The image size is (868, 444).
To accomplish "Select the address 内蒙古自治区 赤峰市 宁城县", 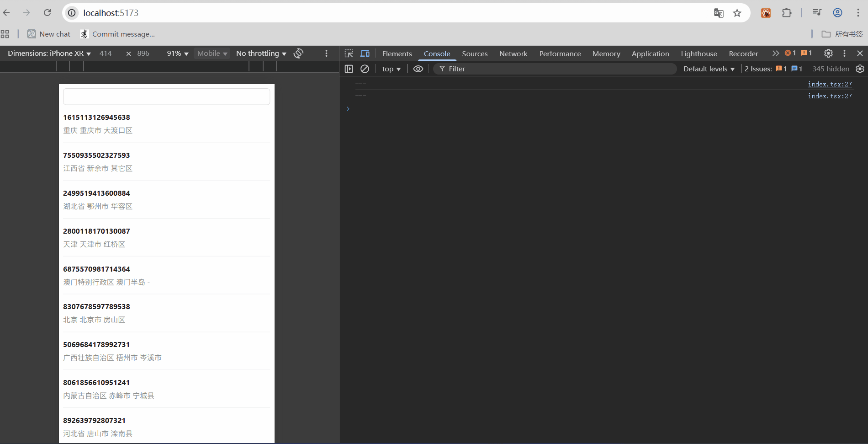I will (109, 396).
